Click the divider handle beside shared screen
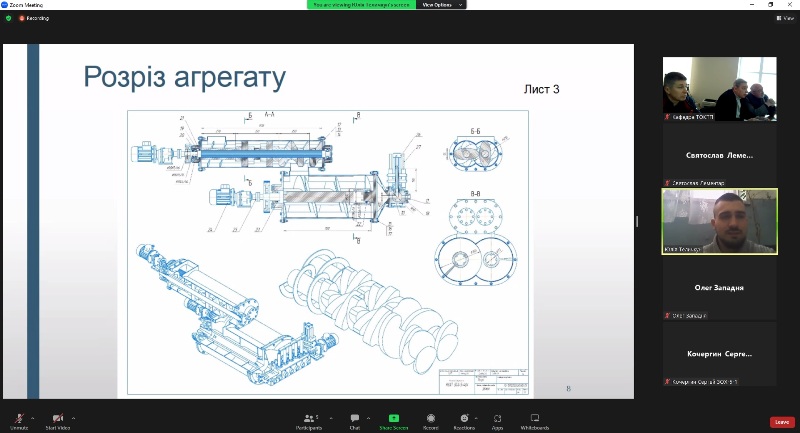The height and width of the screenshot is (433, 800). pyautogui.click(x=637, y=221)
